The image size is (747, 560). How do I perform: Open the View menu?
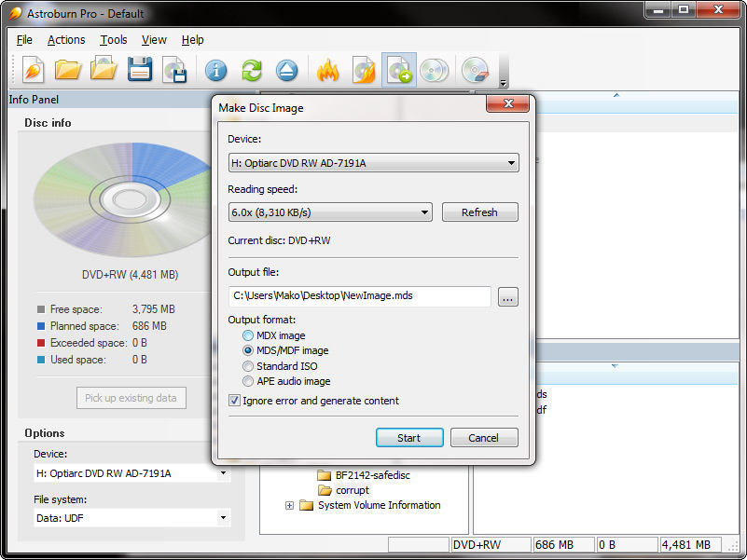154,40
